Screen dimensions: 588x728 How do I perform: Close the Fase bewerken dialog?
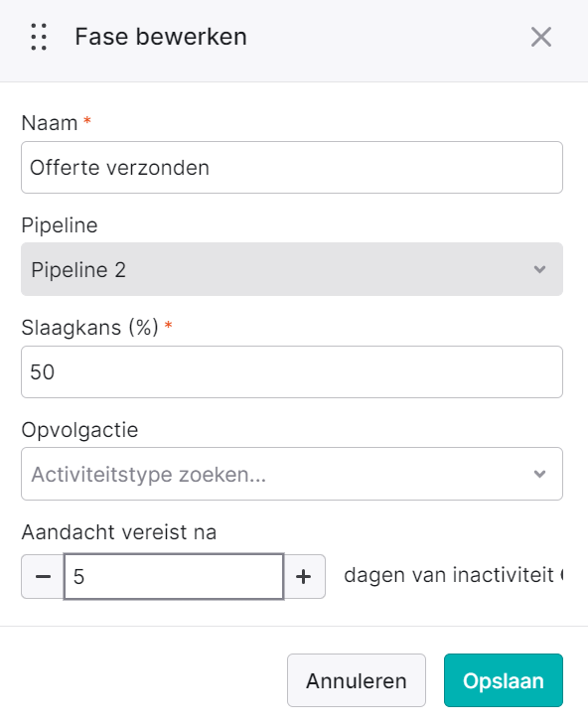point(541,37)
